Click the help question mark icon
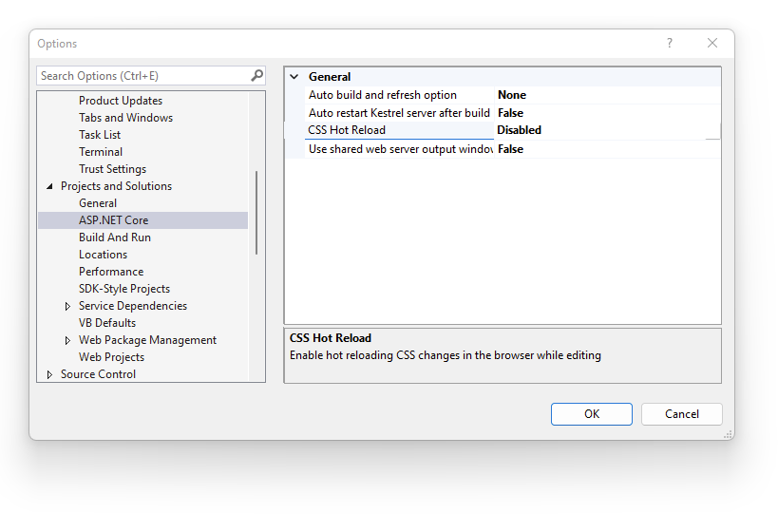This screenshot has width=778, height=532. coord(669,44)
